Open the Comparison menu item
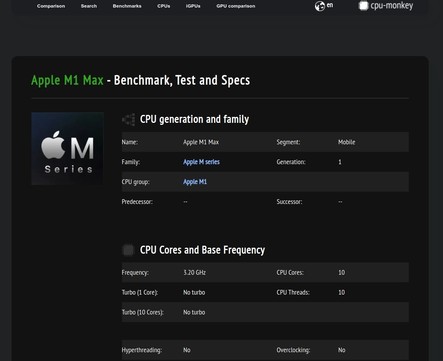Screen dimensions: 443x361 pyautogui.click(x=51, y=6)
